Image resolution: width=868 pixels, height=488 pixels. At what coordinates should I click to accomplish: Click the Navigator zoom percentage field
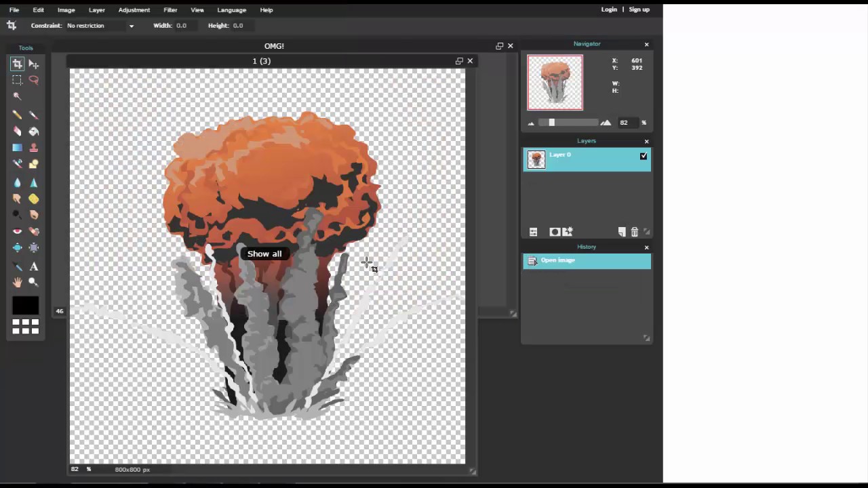[x=627, y=123]
